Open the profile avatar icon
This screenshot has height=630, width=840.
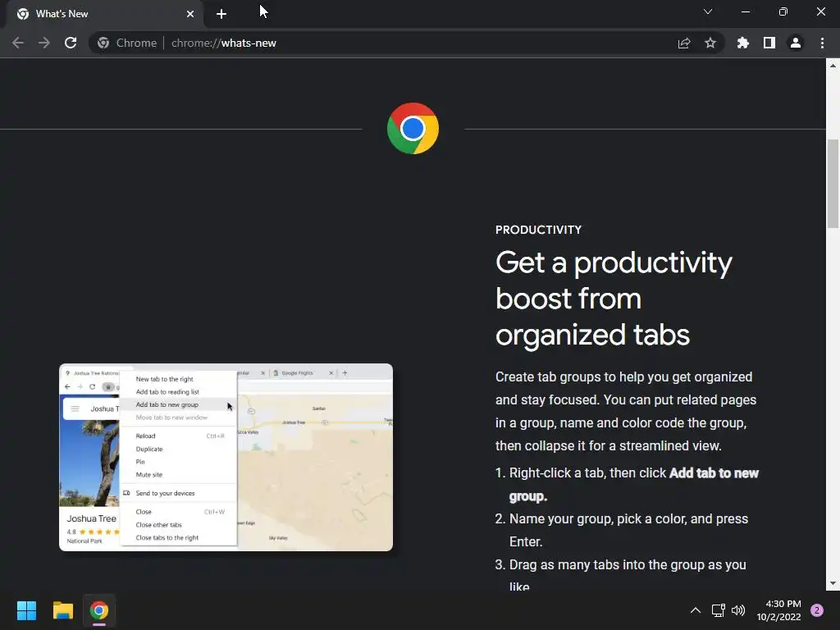tap(796, 43)
